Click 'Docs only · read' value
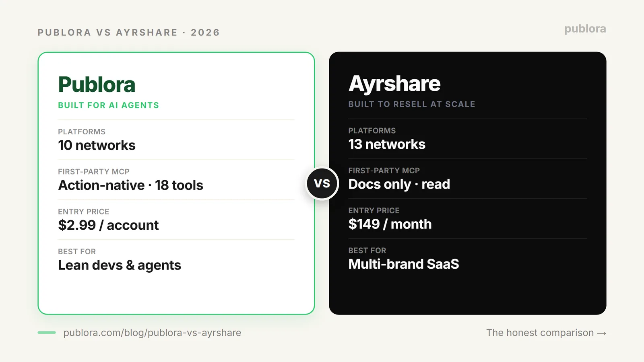The width and height of the screenshot is (644, 362). click(399, 184)
